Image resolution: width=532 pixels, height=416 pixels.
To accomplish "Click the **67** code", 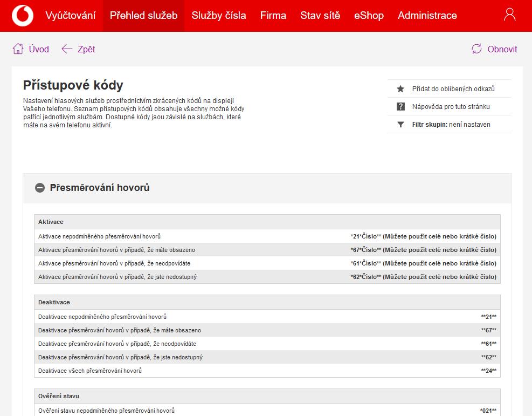I will coord(488,330).
